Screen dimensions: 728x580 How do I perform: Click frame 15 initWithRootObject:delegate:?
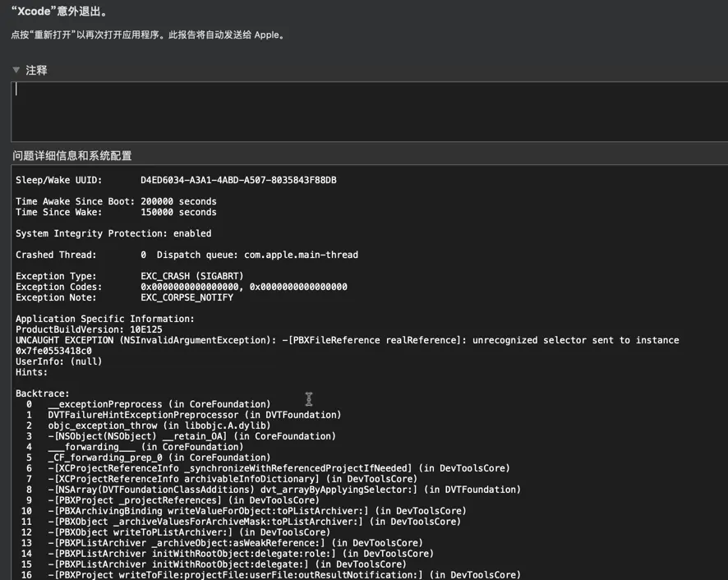coord(214,564)
